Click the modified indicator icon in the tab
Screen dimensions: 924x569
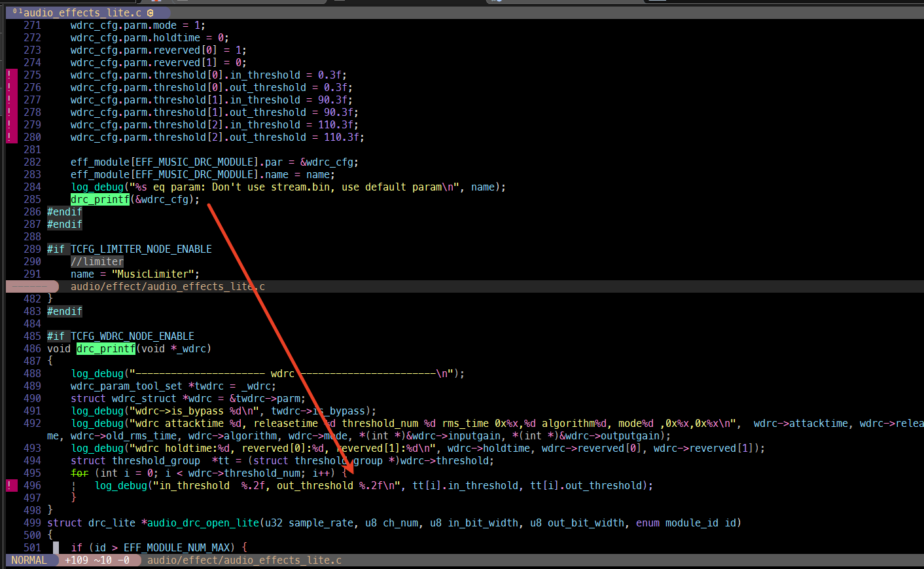(151, 12)
